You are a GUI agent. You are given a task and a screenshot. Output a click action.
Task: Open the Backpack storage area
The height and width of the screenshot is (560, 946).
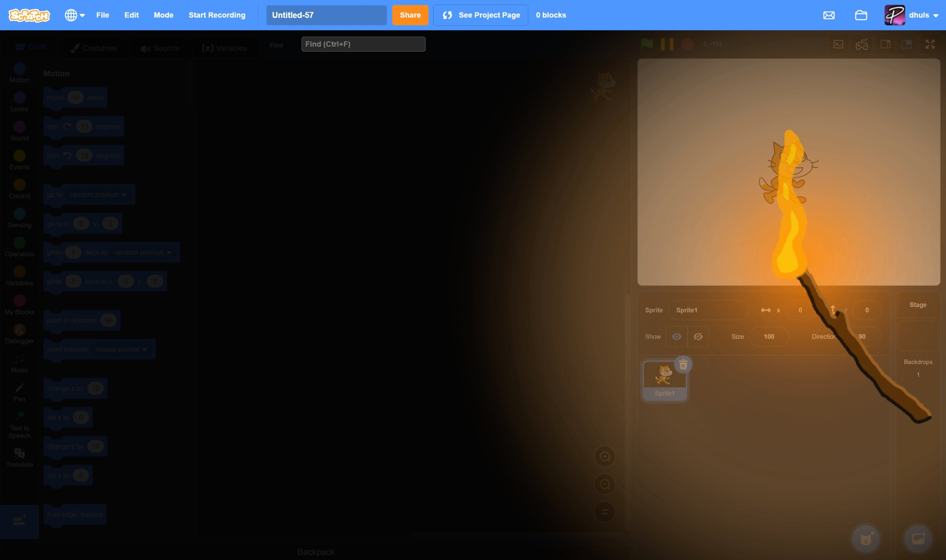[x=315, y=551]
